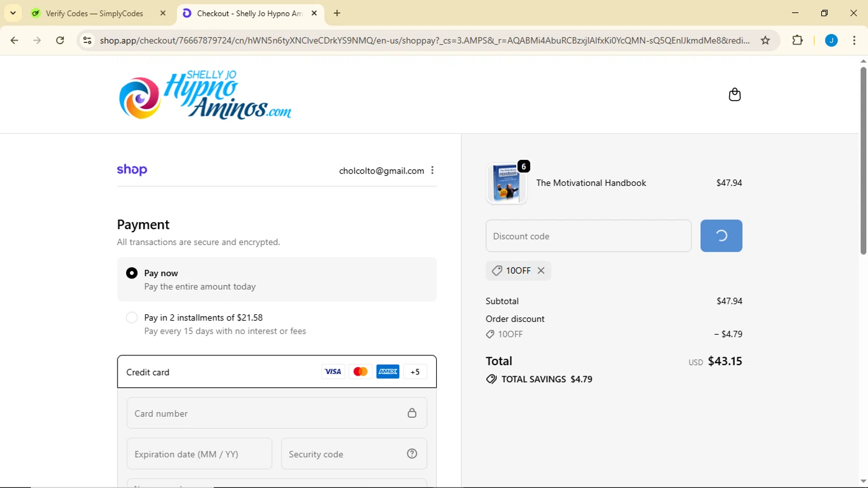Select Pay in 2 installments option
Screen dimensions: 868x488
coord(132,317)
